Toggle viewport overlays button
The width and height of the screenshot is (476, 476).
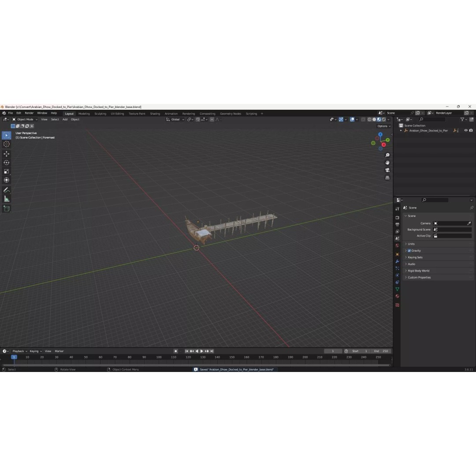(x=352, y=119)
